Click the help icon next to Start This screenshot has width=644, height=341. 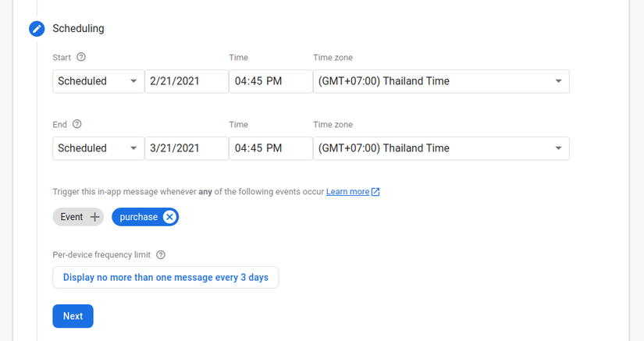[x=81, y=57]
